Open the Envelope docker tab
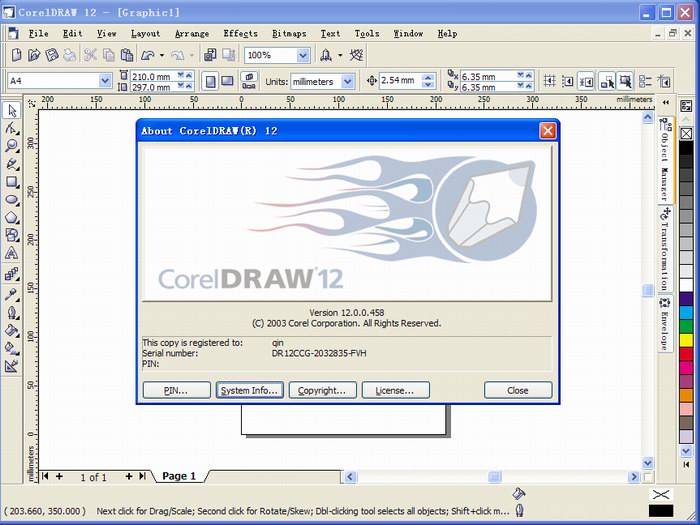Screen dimensions: 700x525 coord(665,323)
